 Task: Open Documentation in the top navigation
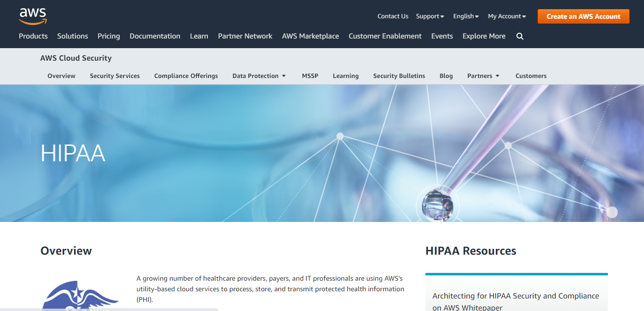tap(155, 36)
